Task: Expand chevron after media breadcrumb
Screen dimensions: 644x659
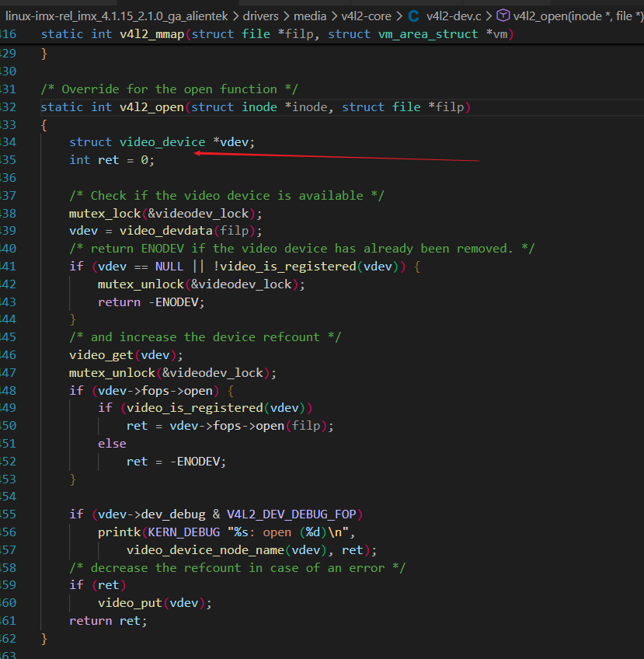Action: [x=334, y=16]
